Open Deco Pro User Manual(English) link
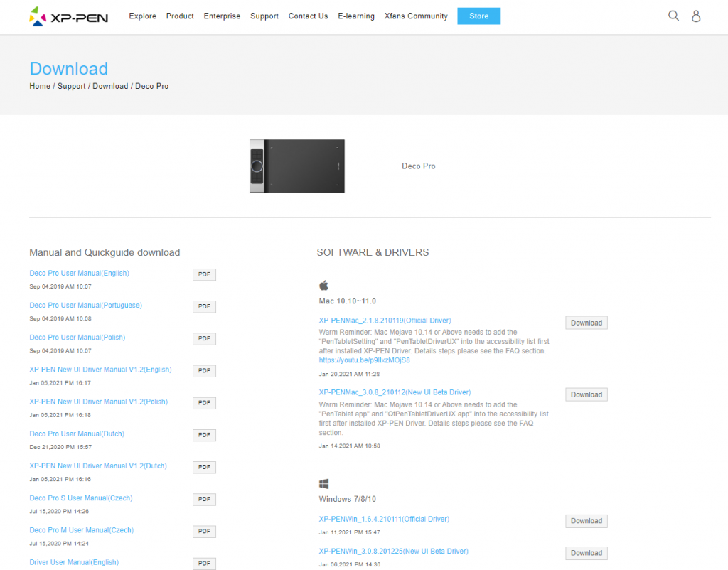Image resolution: width=728 pixels, height=570 pixels. click(x=80, y=274)
